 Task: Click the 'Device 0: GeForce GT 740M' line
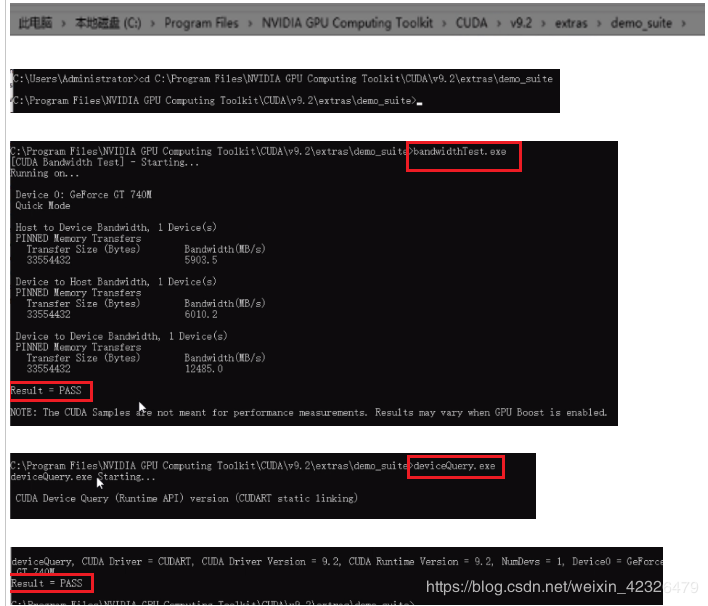(84, 195)
